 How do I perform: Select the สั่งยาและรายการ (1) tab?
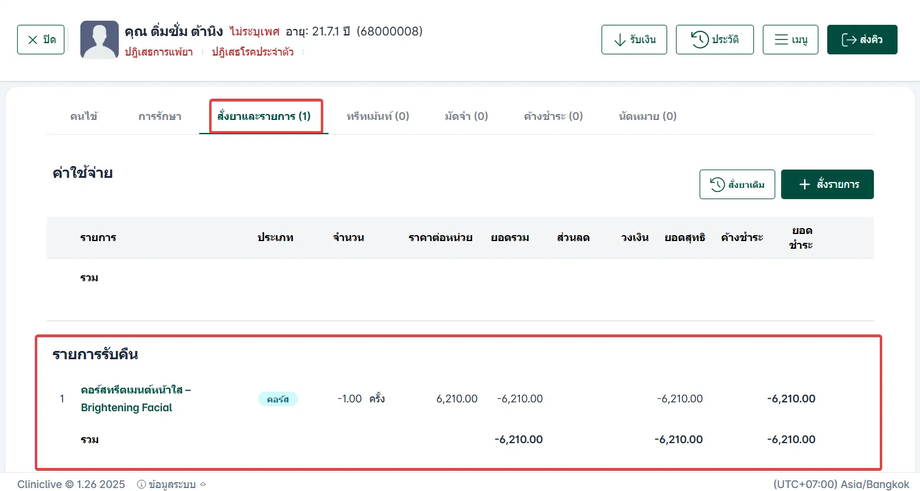[x=263, y=116]
